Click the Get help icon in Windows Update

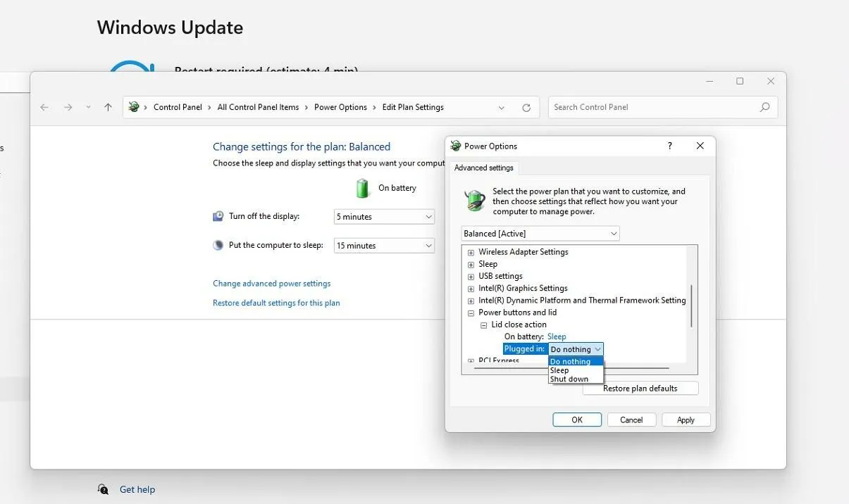[x=103, y=489]
